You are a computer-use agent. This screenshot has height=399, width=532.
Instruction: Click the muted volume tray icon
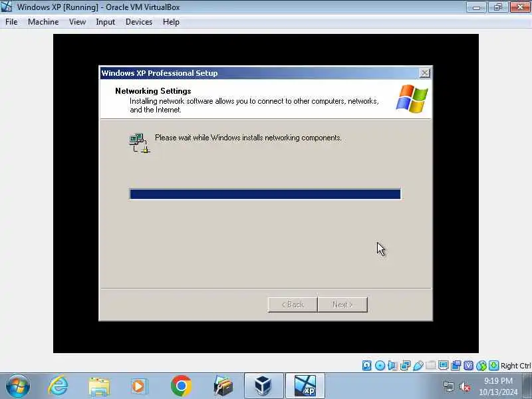pyautogui.click(x=464, y=386)
